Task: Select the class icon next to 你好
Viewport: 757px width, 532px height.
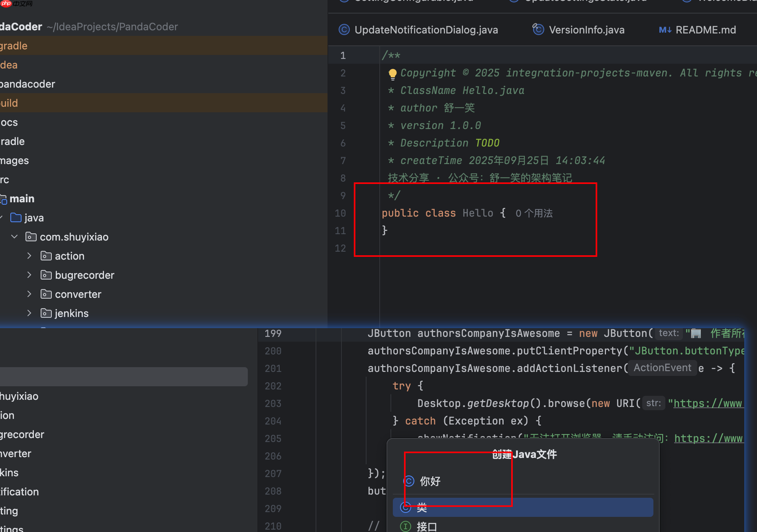Action: point(409,481)
